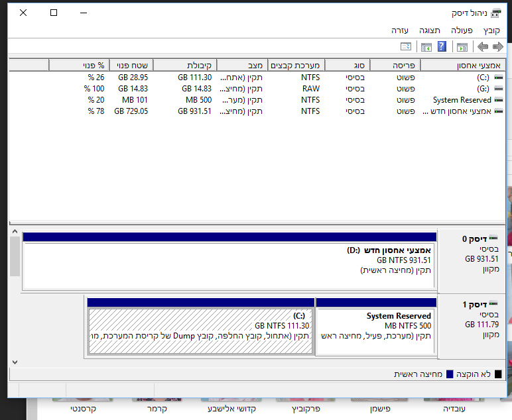Click scroll down arrow in disk pane
The image size is (512, 420).
[15, 362]
